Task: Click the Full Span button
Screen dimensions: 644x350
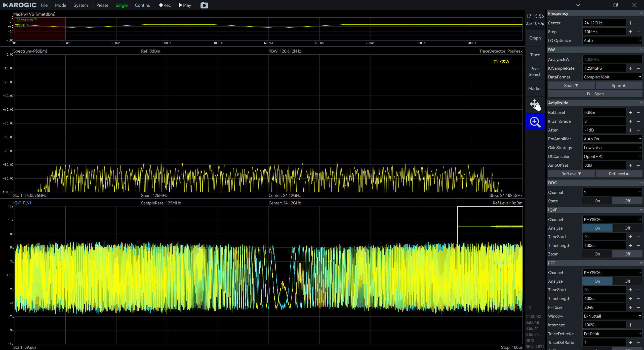Action: [595, 94]
